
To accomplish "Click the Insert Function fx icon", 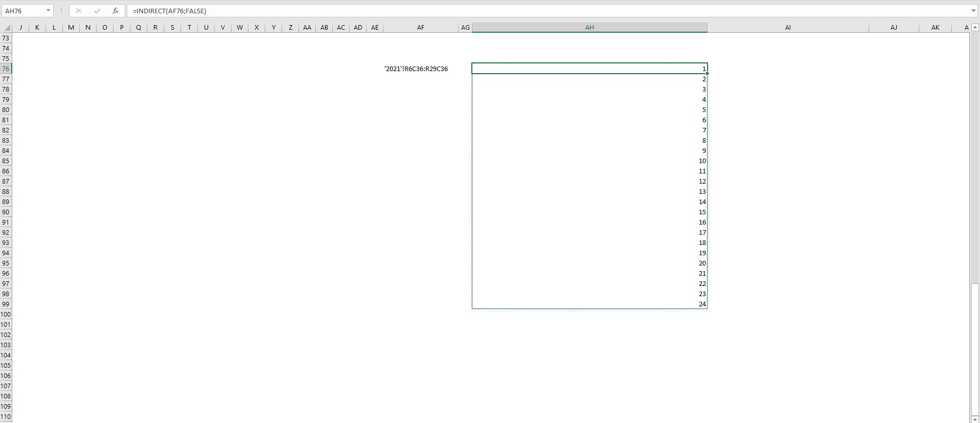I will point(116,11).
